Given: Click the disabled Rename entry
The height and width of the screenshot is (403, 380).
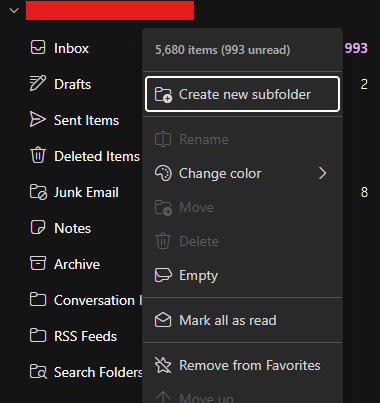Looking at the screenshot, I should point(243,139).
